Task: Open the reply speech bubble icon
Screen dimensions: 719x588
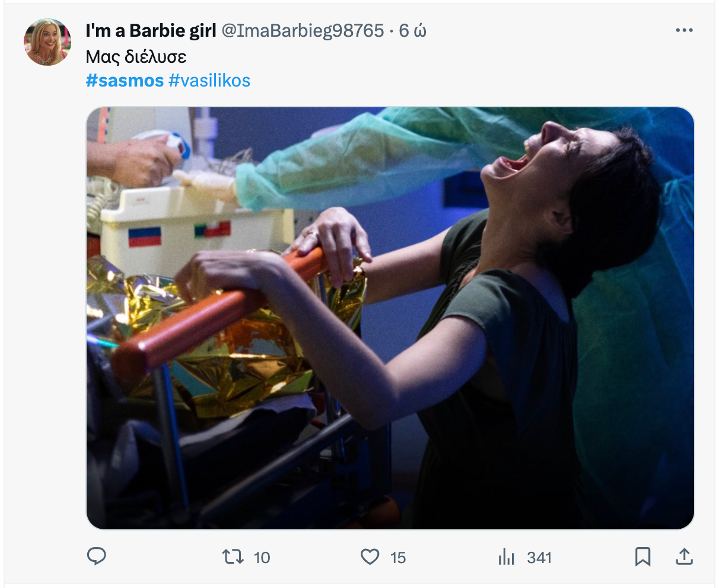Action: [x=97, y=557]
